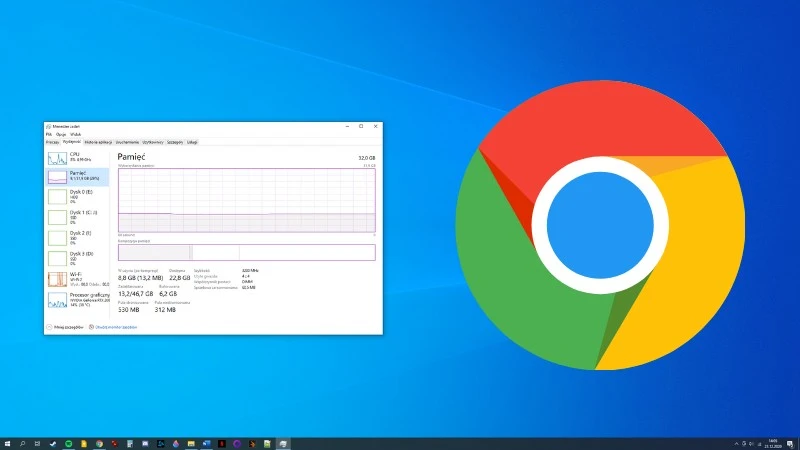This screenshot has width=800, height=450.
Task: Open the volume control in the tray
Action: point(751,444)
